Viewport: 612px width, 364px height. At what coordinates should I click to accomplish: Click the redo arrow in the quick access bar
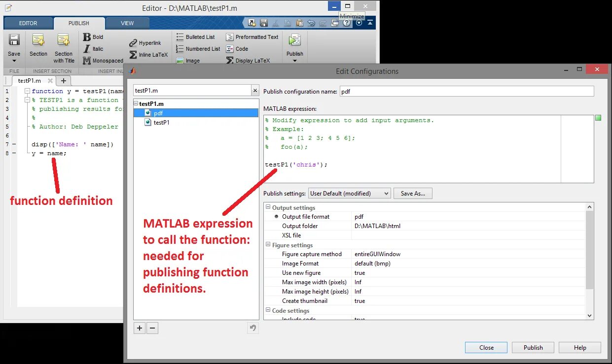[323, 23]
